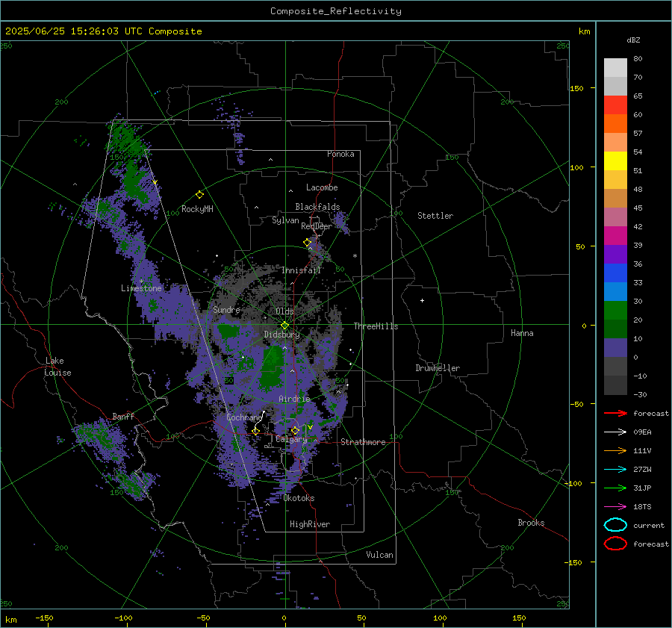Click the yellow diamond marker near RockyMH
Screen dimensions: 672x628
[199, 195]
